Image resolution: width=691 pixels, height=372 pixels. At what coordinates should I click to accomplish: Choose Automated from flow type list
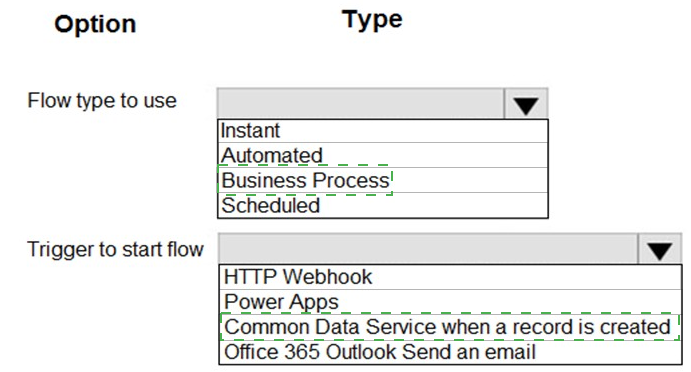(383, 155)
